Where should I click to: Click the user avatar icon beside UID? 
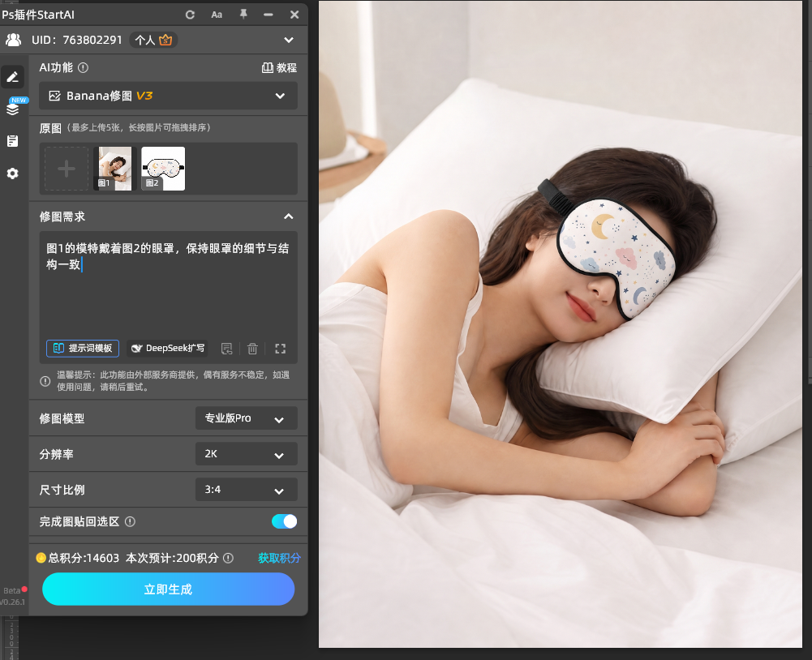coord(14,40)
